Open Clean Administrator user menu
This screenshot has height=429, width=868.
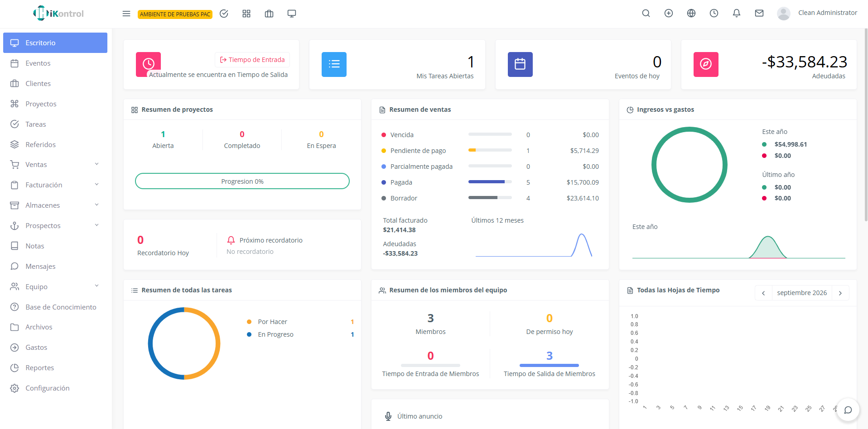[x=817, y=13]
